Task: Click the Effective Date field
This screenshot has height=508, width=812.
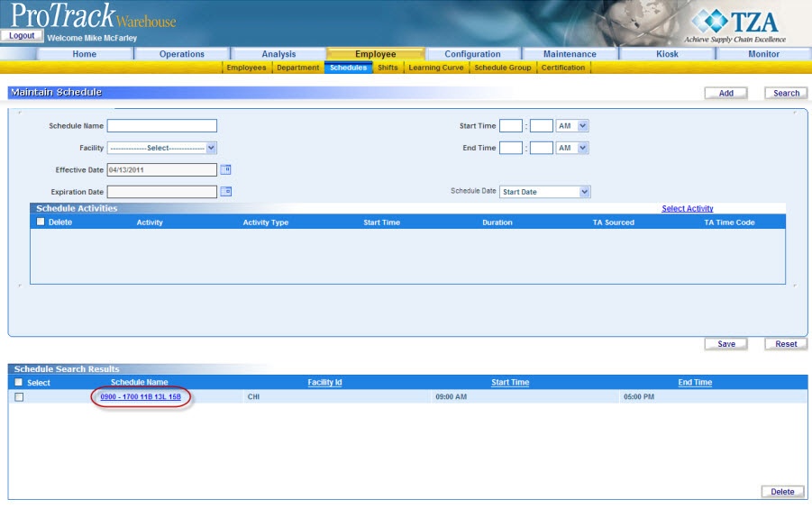Action: tap(161, 169)
